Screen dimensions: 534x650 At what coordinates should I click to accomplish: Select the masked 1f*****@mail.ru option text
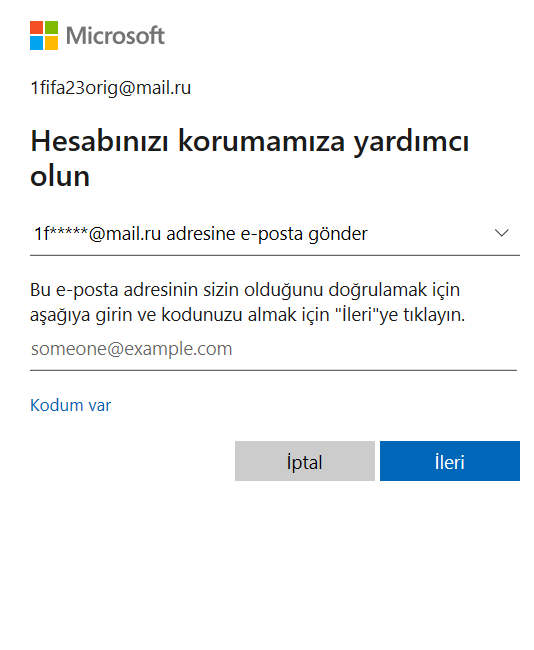(97, 234)
